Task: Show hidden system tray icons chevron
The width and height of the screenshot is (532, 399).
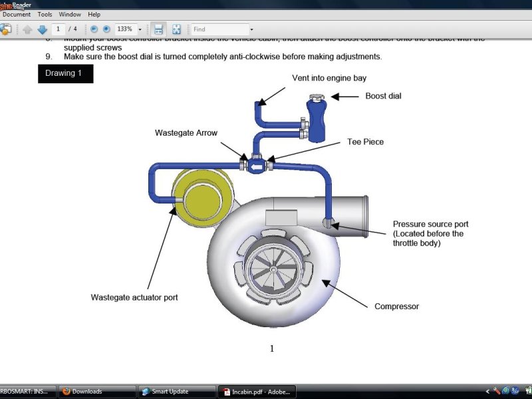Action: [x=487, y=392]
